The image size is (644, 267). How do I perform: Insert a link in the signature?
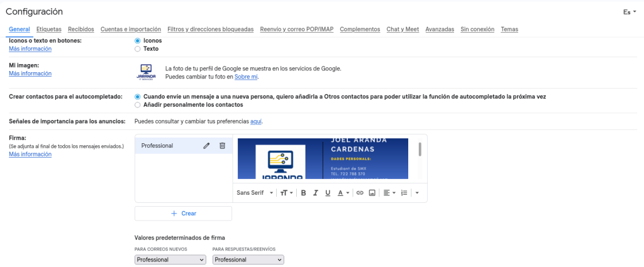tap(360, 193)
